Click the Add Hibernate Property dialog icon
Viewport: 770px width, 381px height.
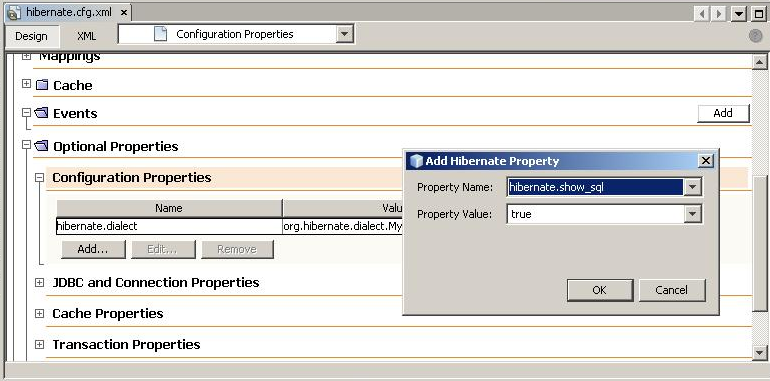tap(416, 161)
